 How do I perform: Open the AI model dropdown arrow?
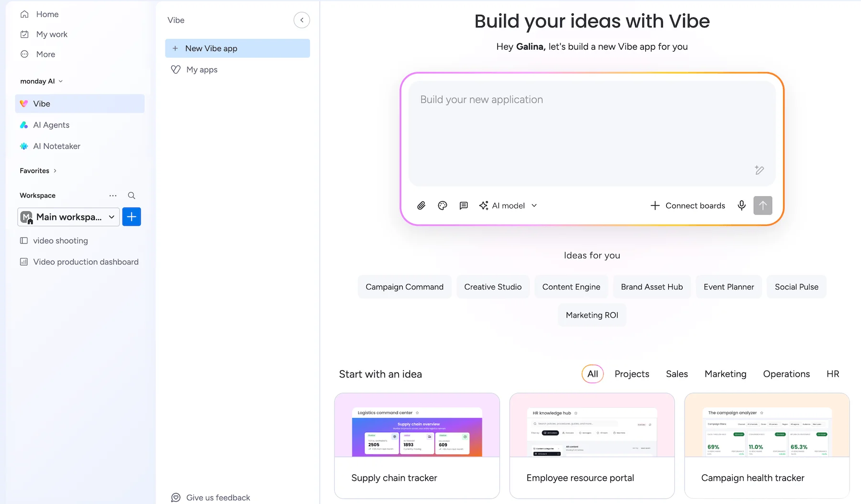pyautogui.click(x=534, y=206)
